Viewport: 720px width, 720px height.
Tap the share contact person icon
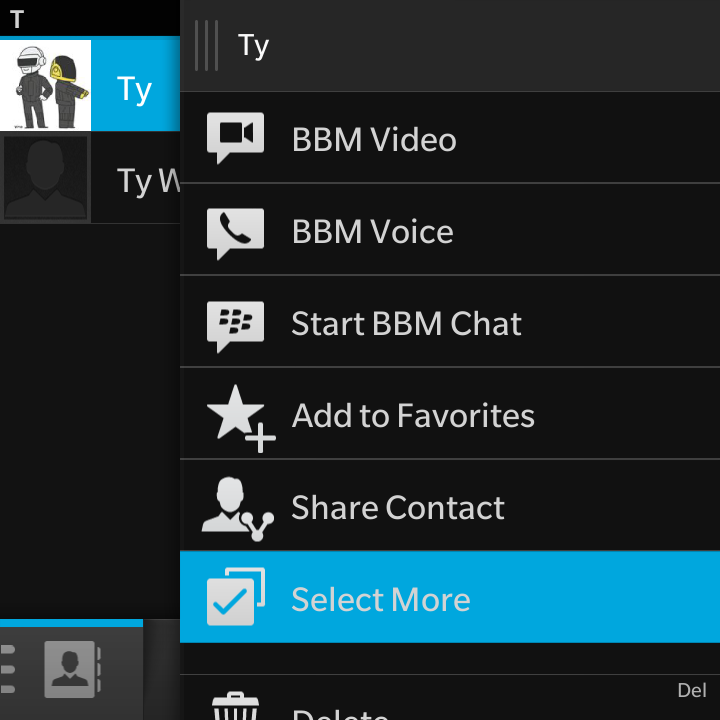click(238, 509)
